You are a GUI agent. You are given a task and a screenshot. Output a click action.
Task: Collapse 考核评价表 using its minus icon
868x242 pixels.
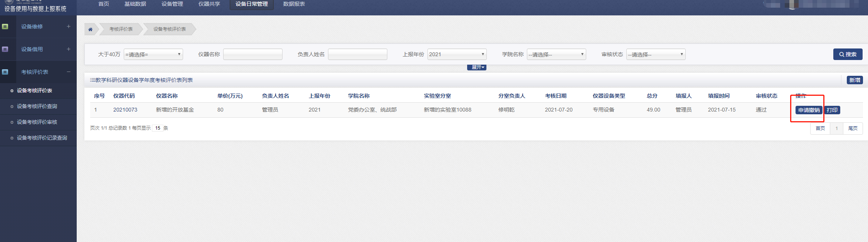coord(69,72)
